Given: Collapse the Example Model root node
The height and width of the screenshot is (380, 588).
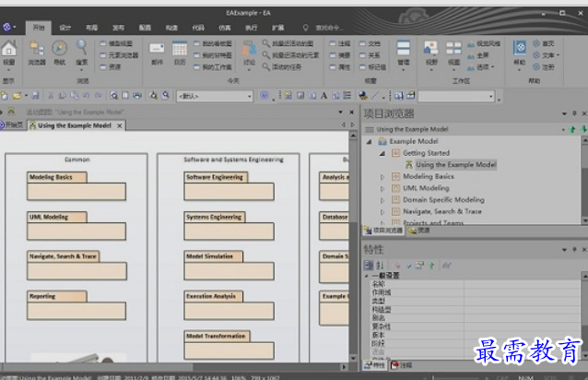Looking at the screenshot, I should [x=369, y=142].
